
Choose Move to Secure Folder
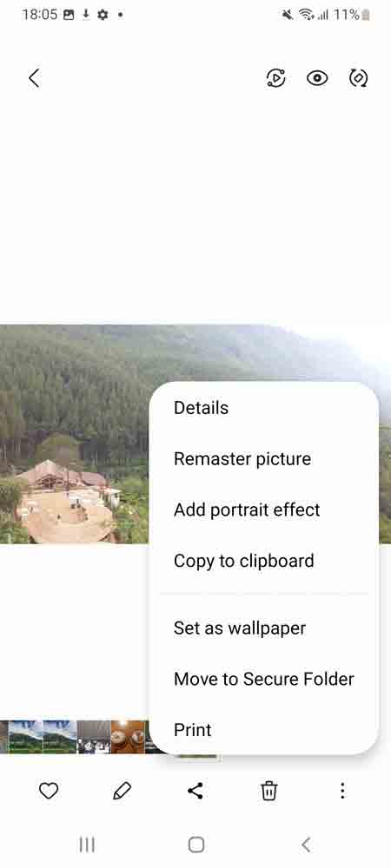tap(263, 680)
